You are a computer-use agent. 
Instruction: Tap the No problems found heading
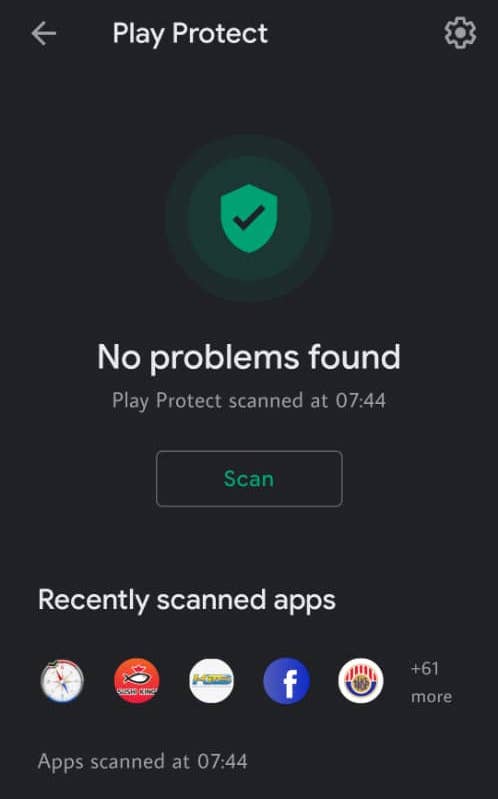coord(249,357)
